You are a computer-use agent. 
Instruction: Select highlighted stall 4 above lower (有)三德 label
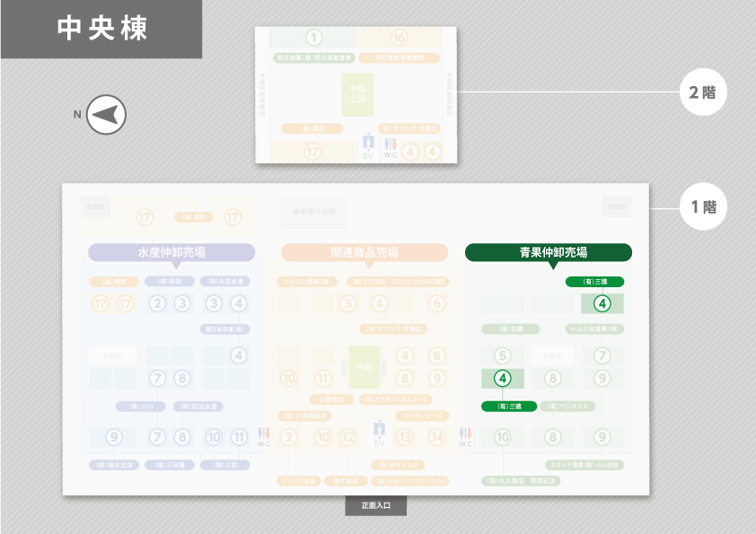pos(503,379)
